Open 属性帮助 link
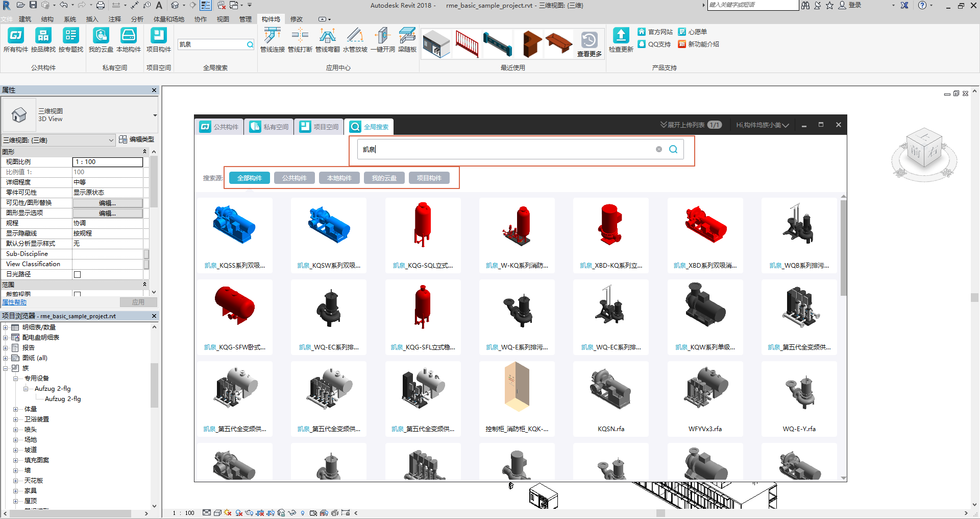The height and width of the screenshot is (519, 980). (14, 302)
